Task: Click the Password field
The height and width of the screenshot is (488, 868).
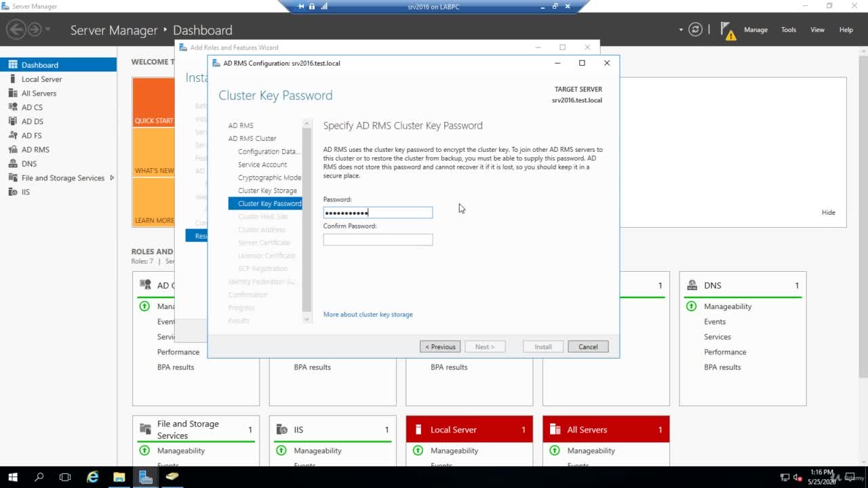Action: 378,213
